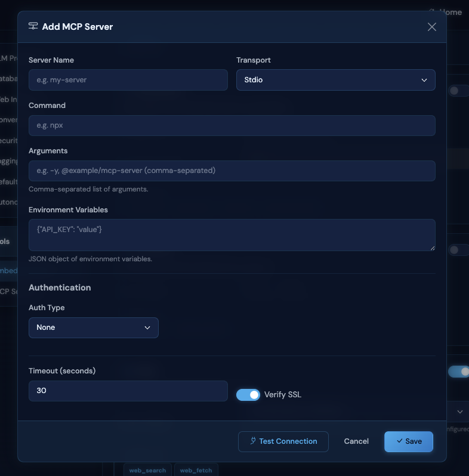
Task: Toggle the topmost background switch on the right
Action: 458,91
